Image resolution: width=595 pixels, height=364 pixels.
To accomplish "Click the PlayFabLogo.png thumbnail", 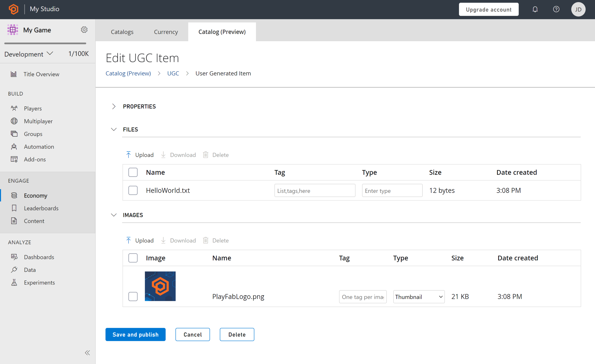I will (161, 286).
